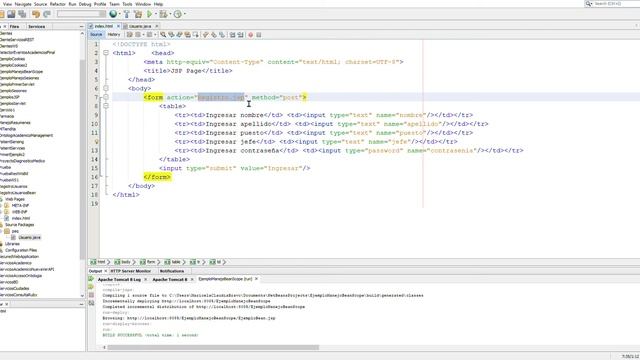The image size is (640, 360).
Task: Click the red Start Macro Recording icon
Action: (251, 35)
